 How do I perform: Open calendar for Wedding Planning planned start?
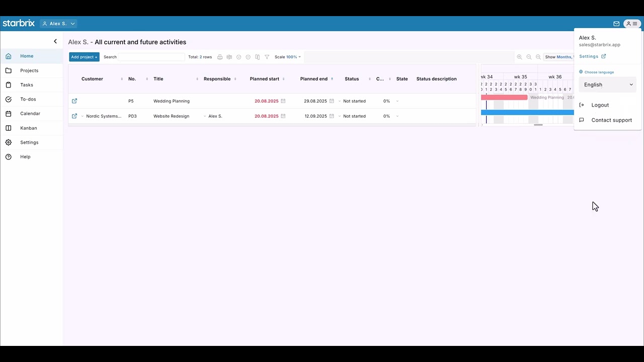tap(283, 101)
